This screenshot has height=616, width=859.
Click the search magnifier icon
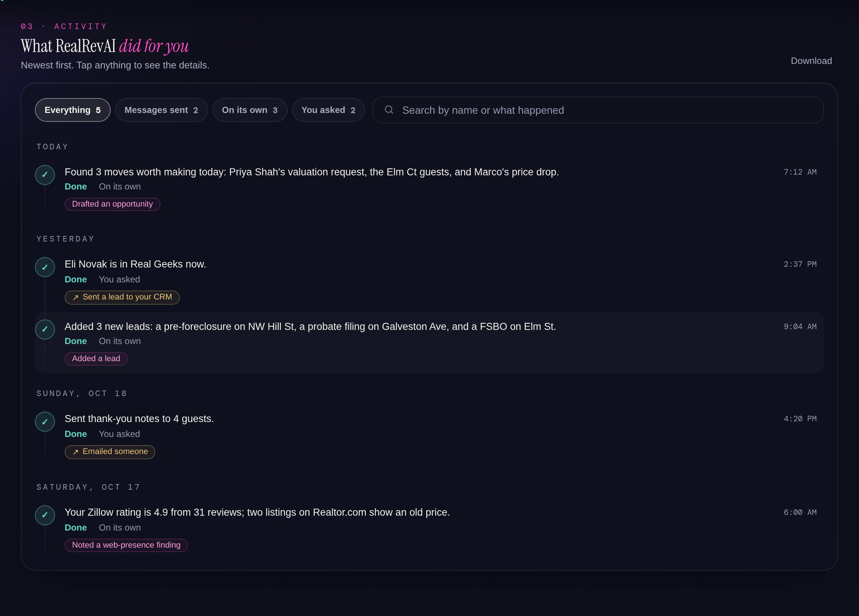click(389, 110)
